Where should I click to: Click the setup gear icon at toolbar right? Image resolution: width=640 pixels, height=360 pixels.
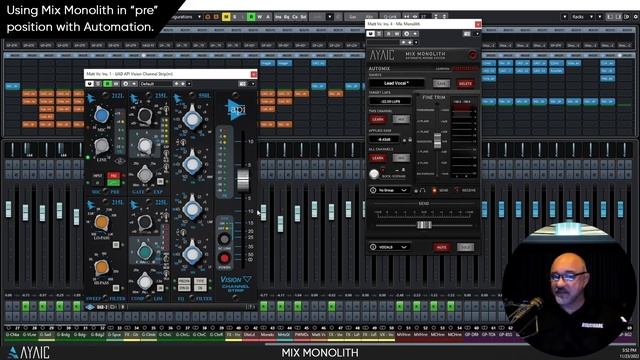[x=636, y=17]
